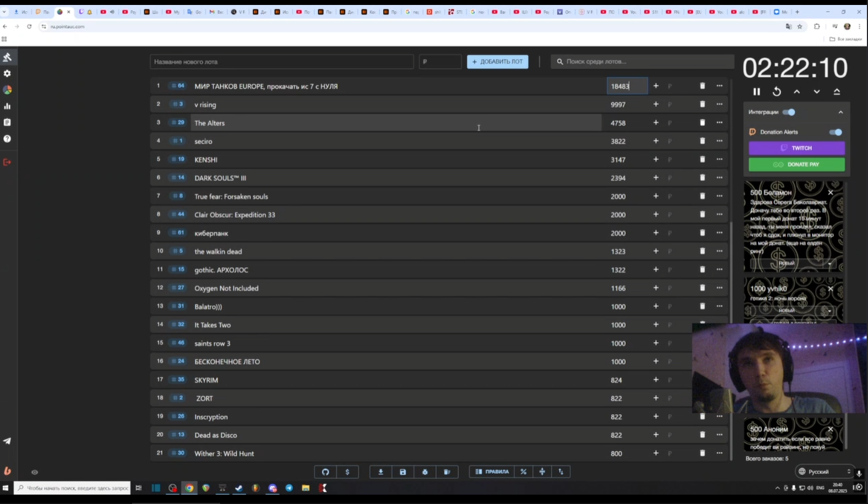This screenshot has height=504, width=868.
Task: Open more options for МИР ТАНКОВ lot
Action: (719, 86)
